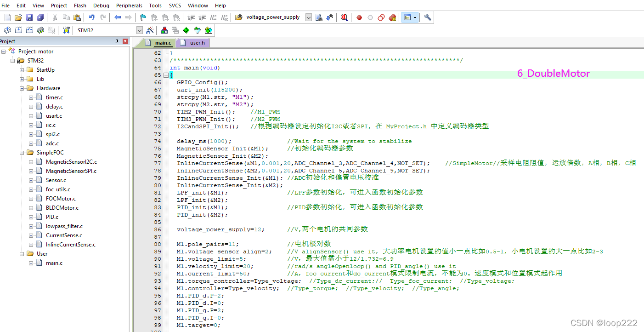
Task: Save all files with the multi-disk icon
Action: point(40,17)
